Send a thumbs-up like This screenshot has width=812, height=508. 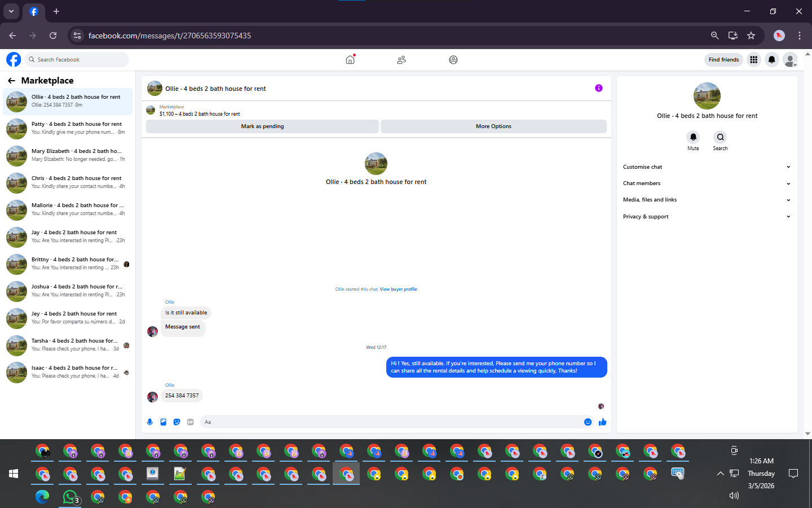click(x=602, y=422)
